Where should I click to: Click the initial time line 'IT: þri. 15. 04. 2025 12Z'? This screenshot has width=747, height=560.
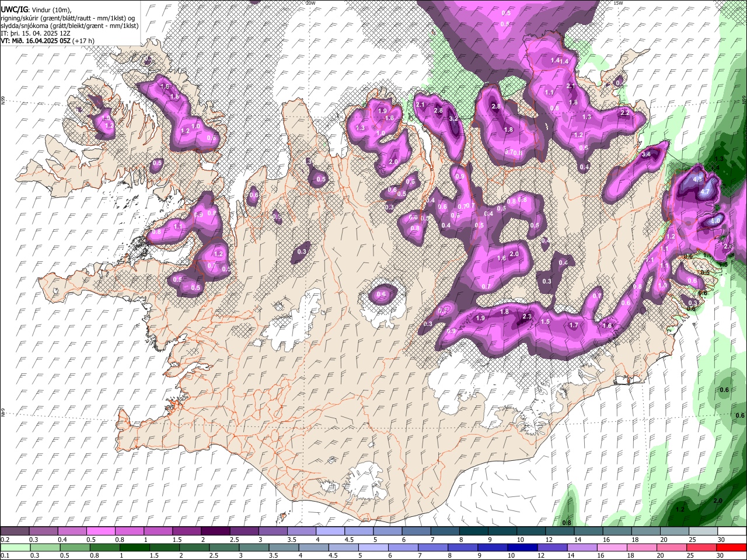pos(35,33)
